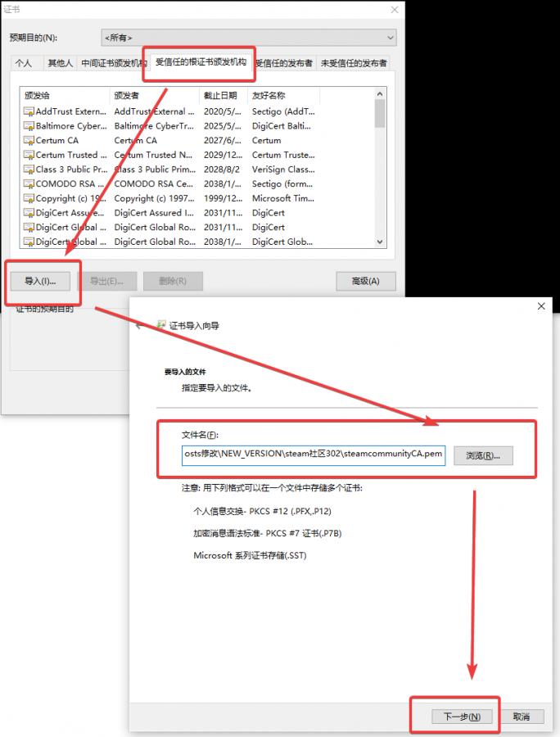
Task: Open the 预期目的 dropdown list
Action: point(248,38)
